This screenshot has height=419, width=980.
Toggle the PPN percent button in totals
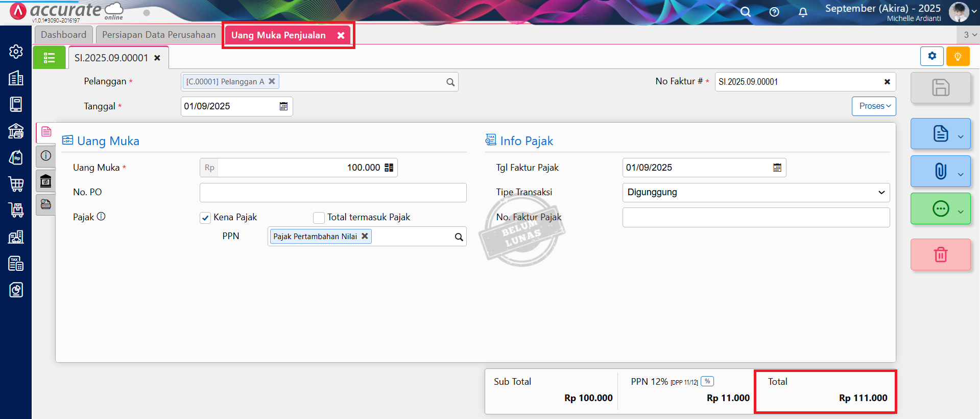click(707, 381)
